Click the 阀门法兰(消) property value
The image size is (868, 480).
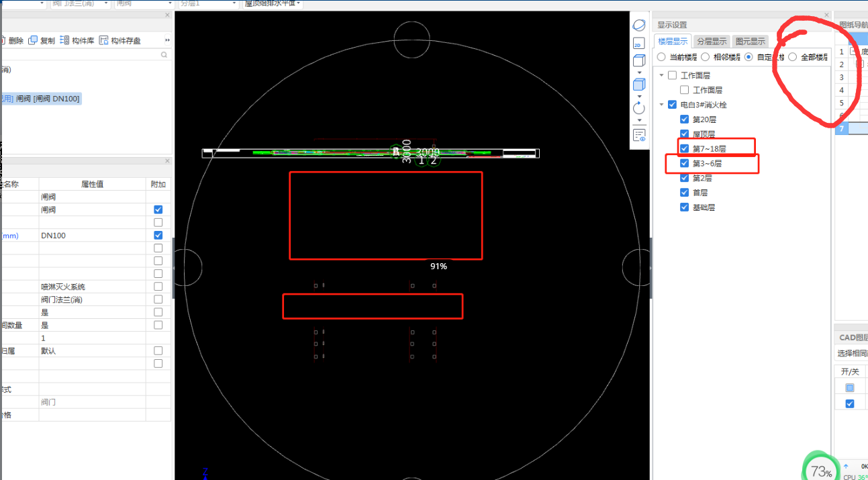point(93,299)
